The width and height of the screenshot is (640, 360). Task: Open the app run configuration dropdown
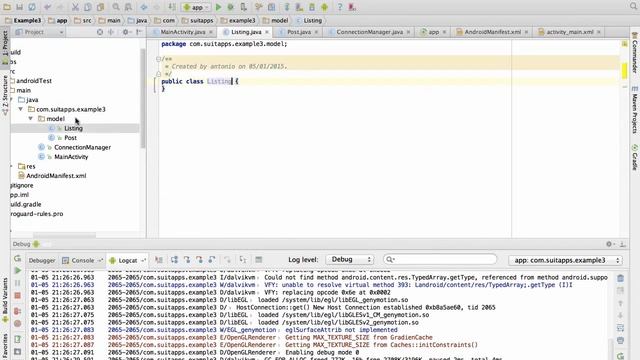tap(196, 7)
